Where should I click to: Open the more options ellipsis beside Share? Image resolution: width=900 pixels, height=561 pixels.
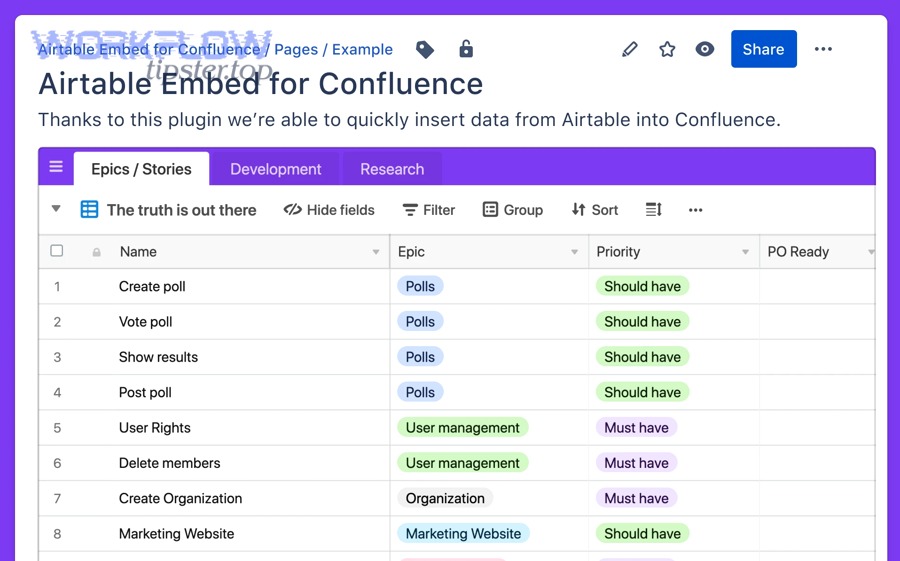coord(823,49)
